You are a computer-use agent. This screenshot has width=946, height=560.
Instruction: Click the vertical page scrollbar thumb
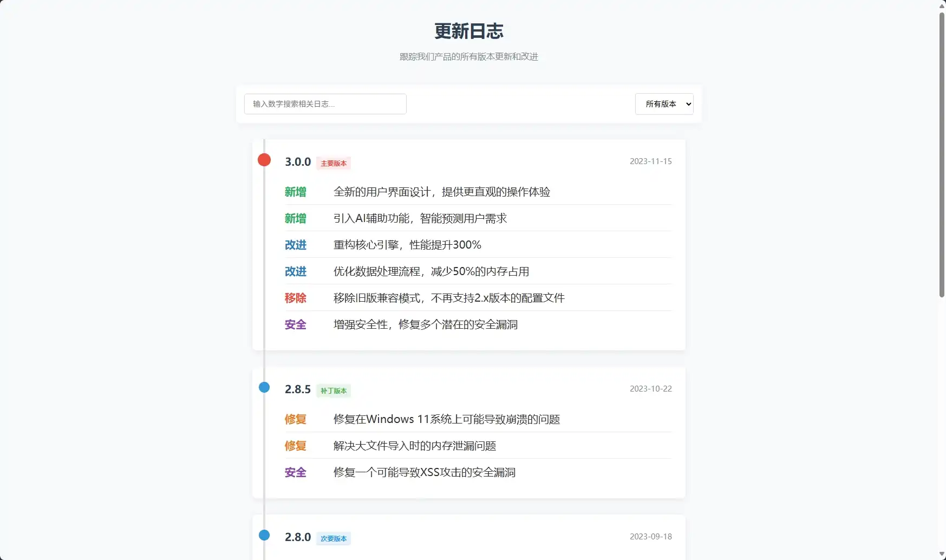[942, 154]
